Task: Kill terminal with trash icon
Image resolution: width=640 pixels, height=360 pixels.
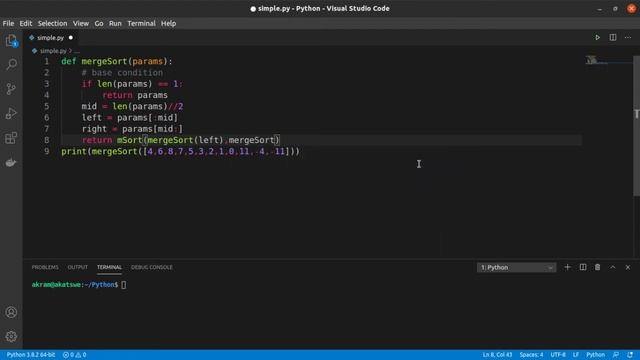Action: 598,267
